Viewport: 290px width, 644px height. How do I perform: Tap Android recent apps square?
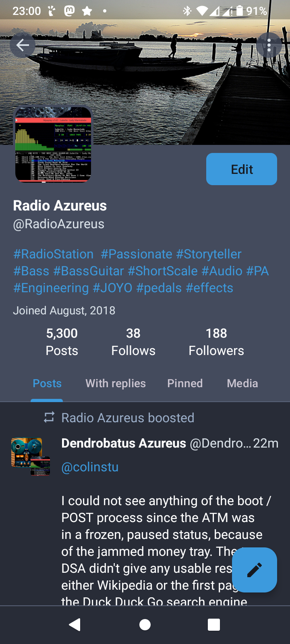click(x=214, y=624)
